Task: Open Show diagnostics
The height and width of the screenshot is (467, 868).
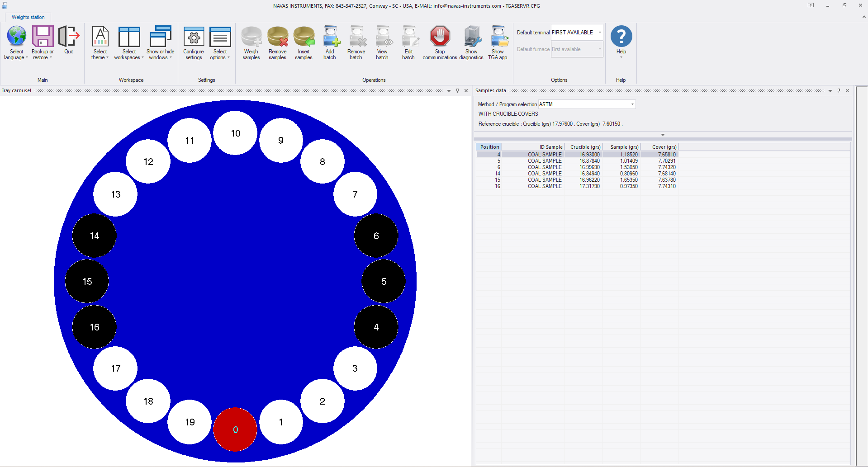Action: click(471, 43)
